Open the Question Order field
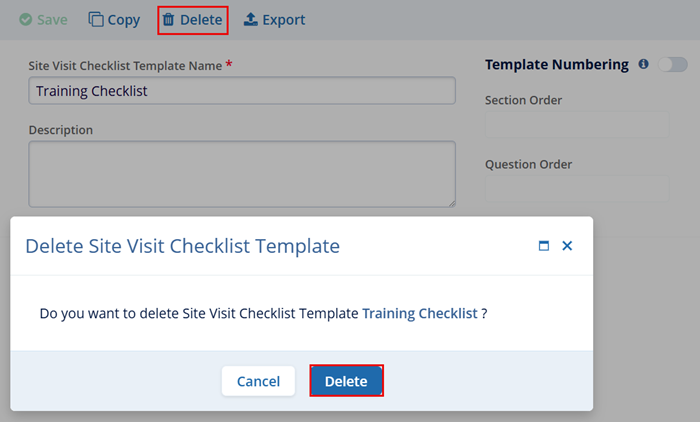This screenshot has height=422, width=700. pyautogui.click(x=576, y=189)
